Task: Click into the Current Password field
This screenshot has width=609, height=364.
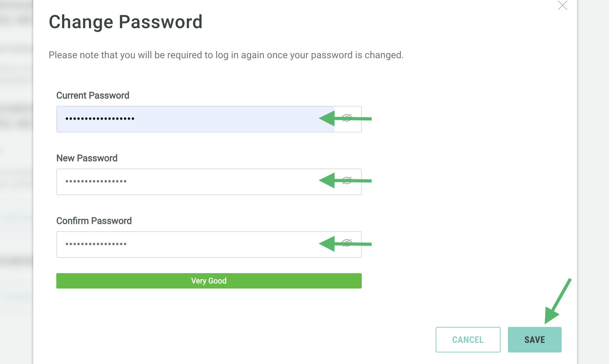Action: 192,119
